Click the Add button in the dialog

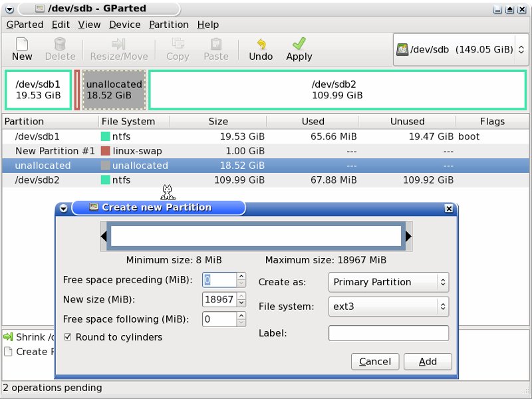pyautogui.click(x=428, y=361)
